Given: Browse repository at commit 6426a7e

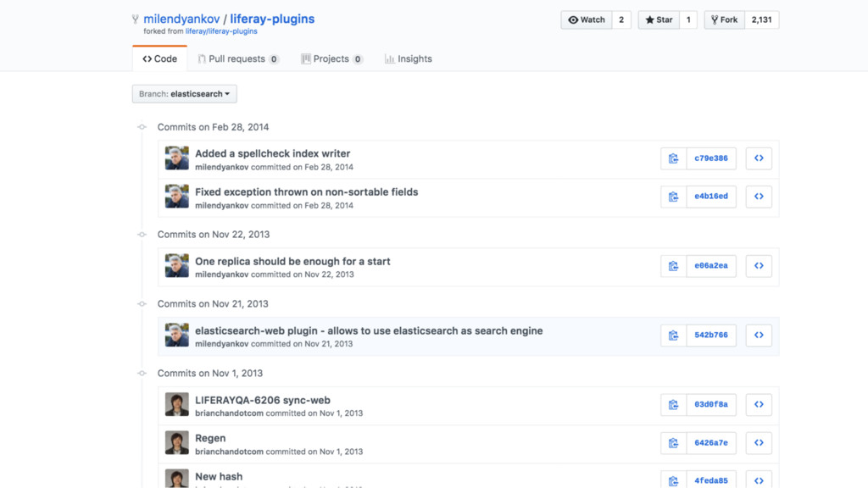Looking at the screenshot, I should coord(759,442).
